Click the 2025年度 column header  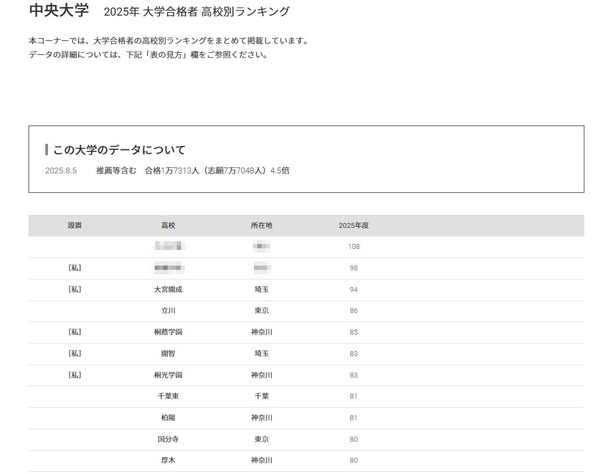point(354,225)
